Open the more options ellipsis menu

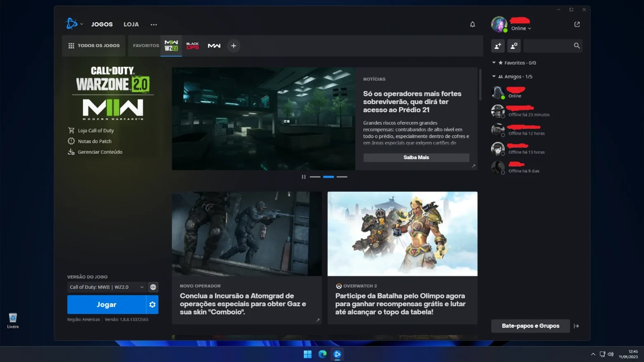[154, 24]
